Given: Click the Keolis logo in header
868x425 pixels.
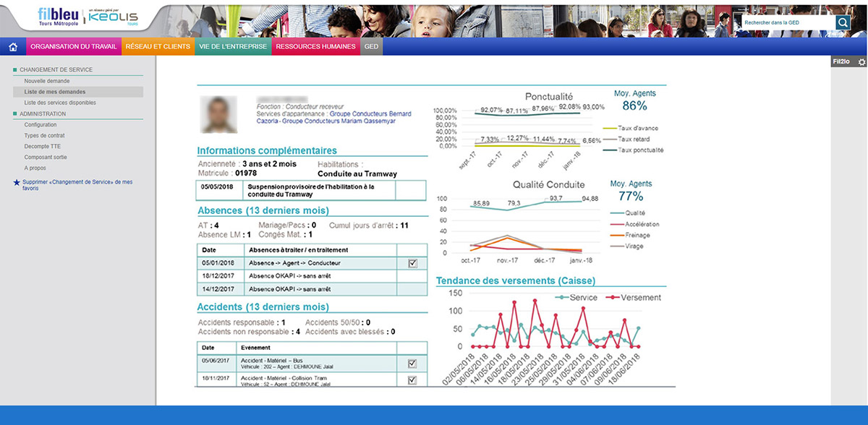Looking at the screenshot, I should [x=113, y=17].
